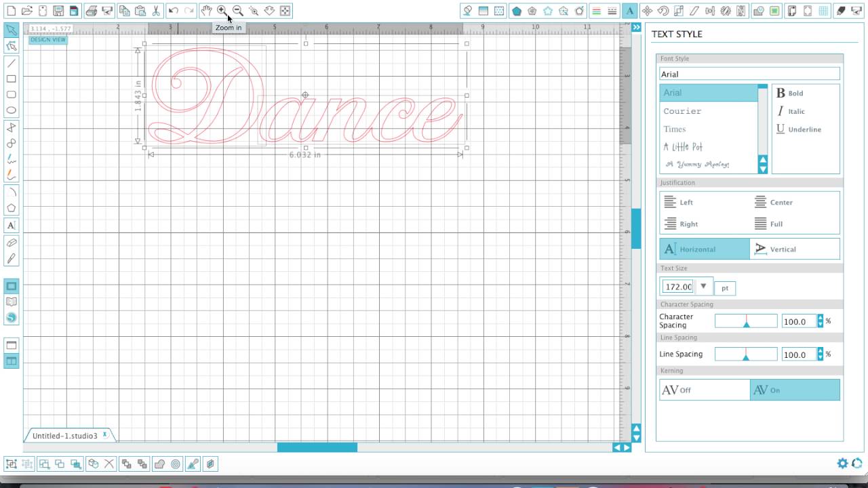Open the Line Color panel icon

tap(596, 11)
